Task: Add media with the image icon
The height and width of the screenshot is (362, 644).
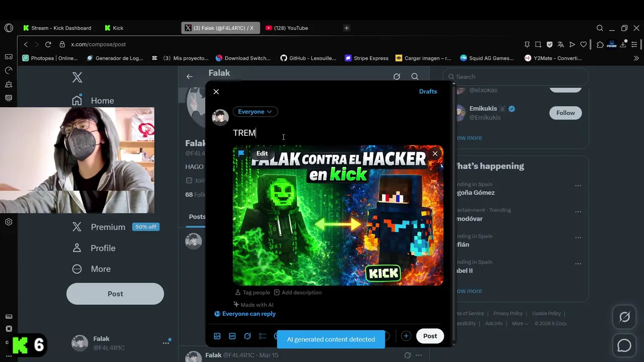Action: 217,336
